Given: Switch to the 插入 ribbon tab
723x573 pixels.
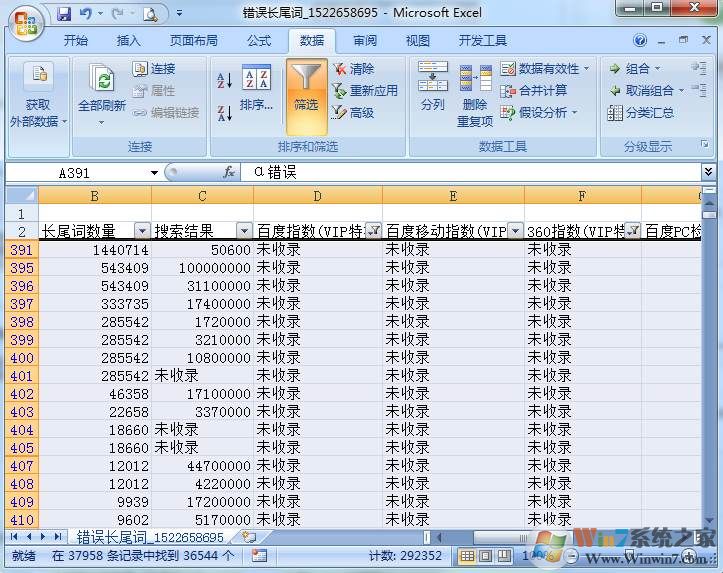Looking at the screenshot, I should click(x=129, y=41).
